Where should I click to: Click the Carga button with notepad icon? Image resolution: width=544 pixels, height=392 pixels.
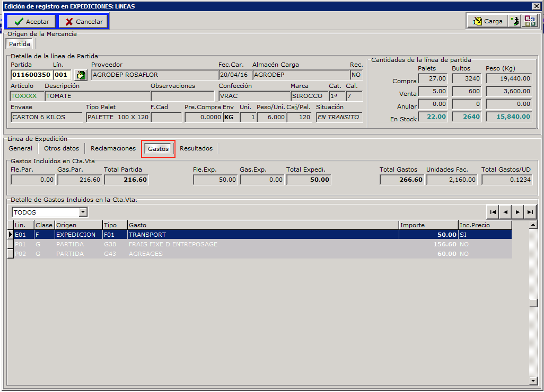coord(486,21)
